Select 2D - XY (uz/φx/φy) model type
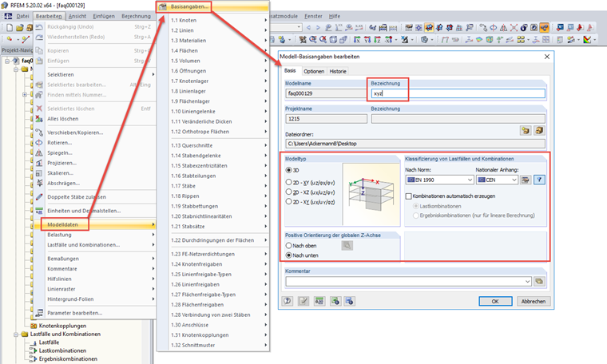 288,182
